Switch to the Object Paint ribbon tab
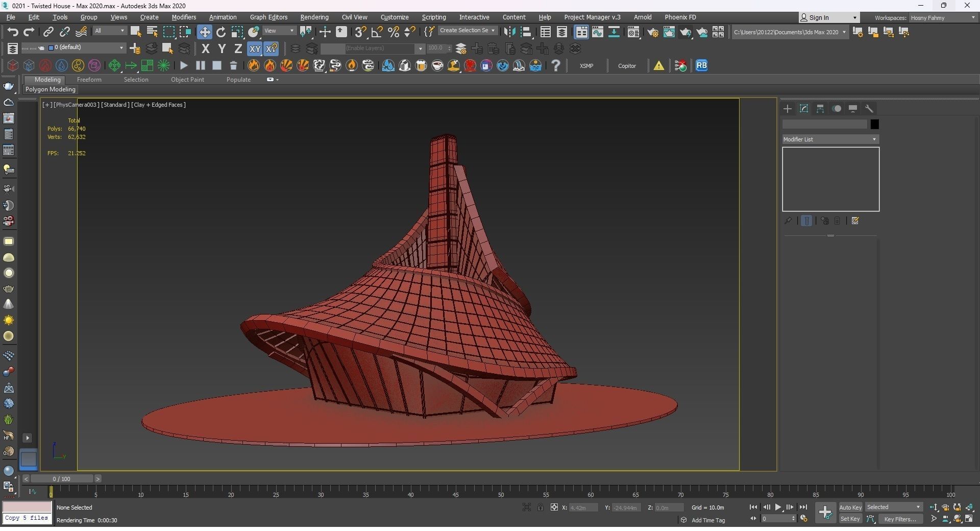The height and width of the screenshot is (531, 980). pos(187,80)
